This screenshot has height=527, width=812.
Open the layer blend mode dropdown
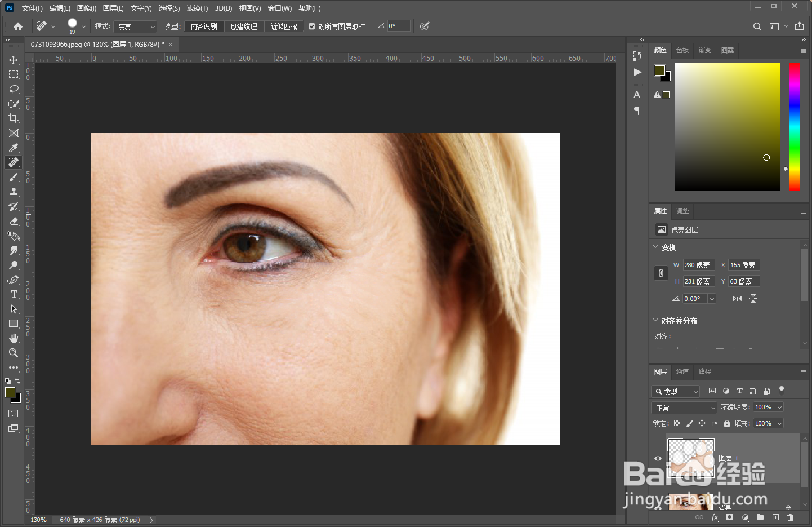684,408
